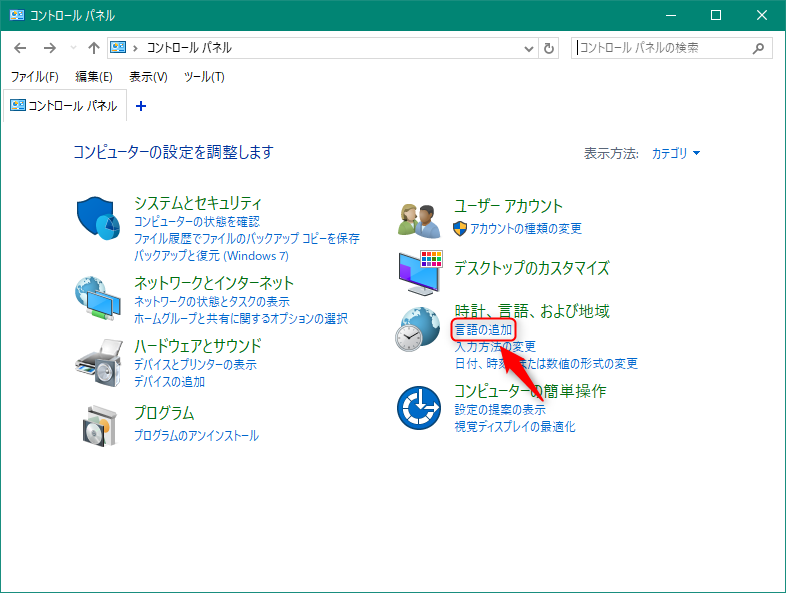
Task: Open the 編集(E) menu
Action: (x=94, y=77)
